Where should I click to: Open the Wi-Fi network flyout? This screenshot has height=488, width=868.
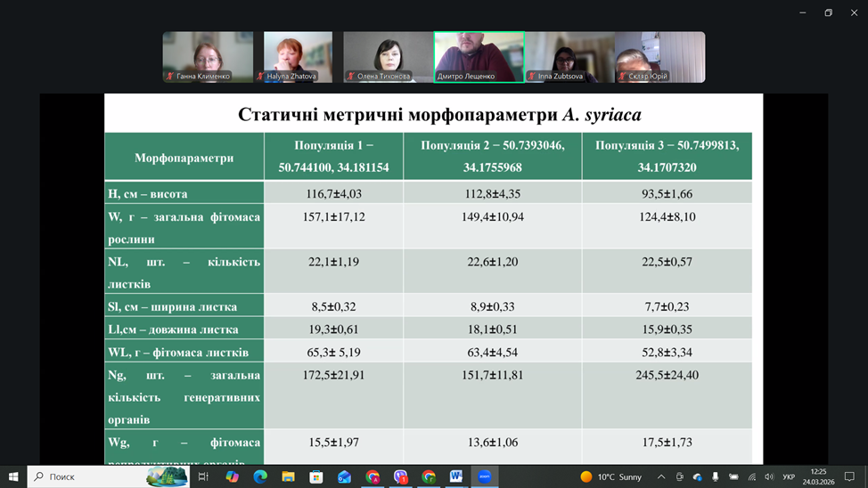pos(751,477)
